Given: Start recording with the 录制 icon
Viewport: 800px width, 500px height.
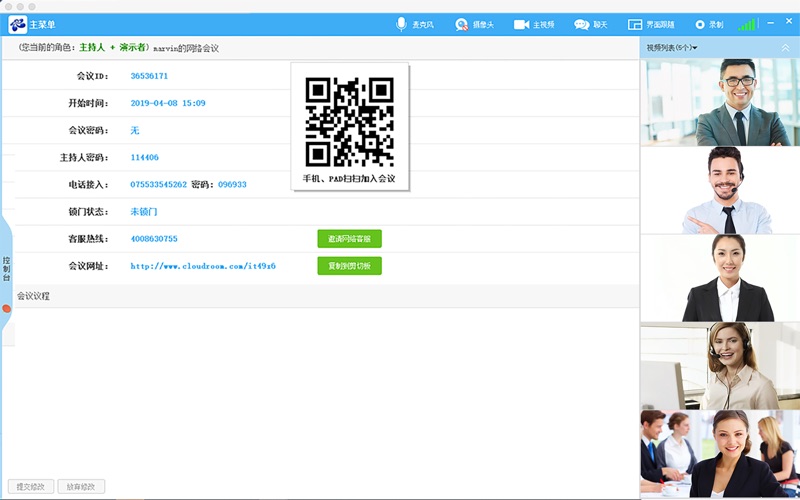Looking at the screenshot, I should tap(700, 24).
